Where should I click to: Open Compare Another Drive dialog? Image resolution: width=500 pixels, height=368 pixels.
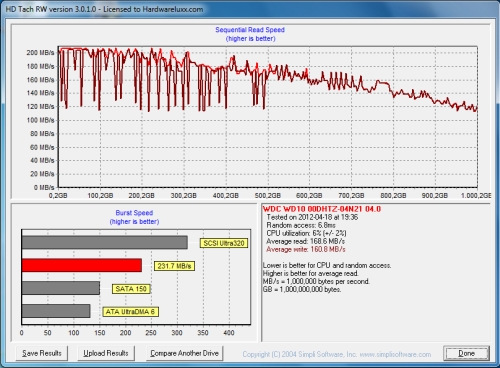point(184,353)
